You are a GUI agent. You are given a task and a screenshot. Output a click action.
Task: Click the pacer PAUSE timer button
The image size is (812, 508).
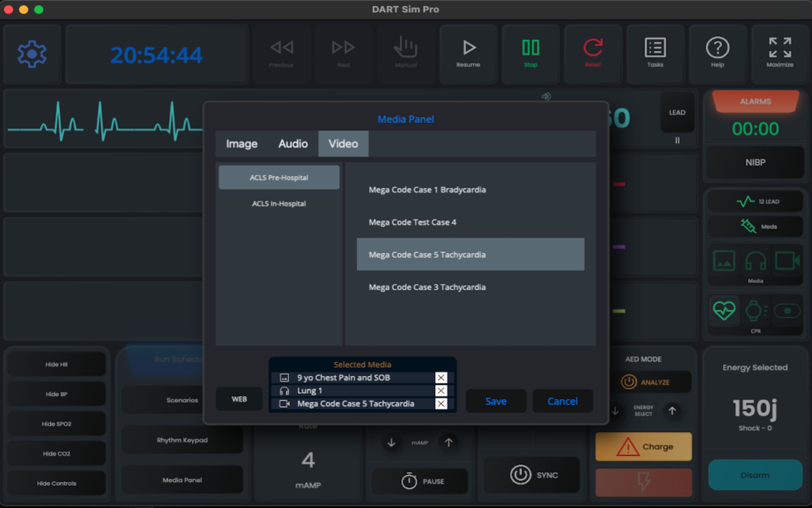tap(420, 481)
